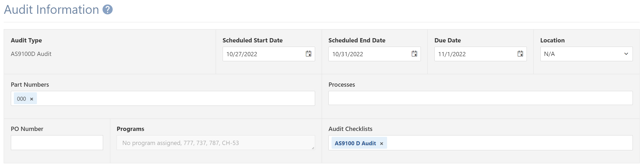Click the Programs text area
Viewport: 644px width, 167px height.
(216, 143)
